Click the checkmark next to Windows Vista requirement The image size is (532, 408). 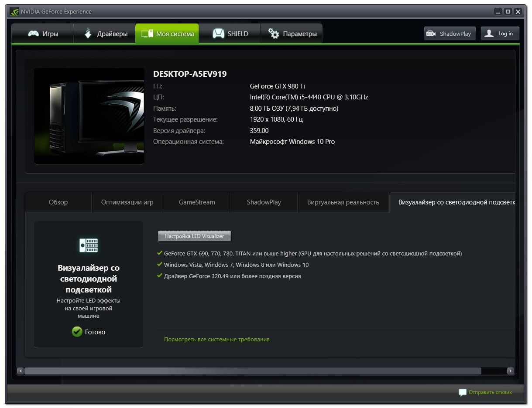(x=160, y=264)
